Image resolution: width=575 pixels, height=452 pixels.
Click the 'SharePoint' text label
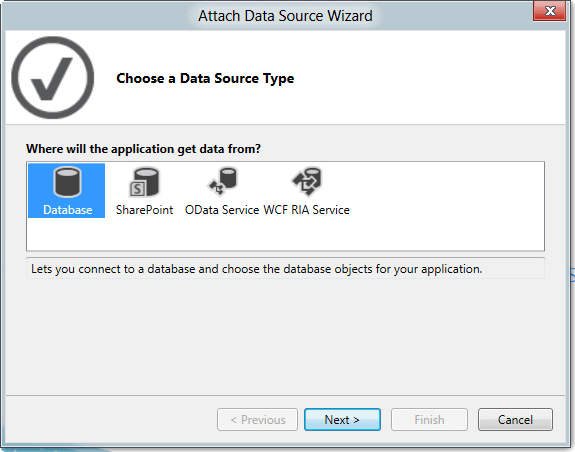point(144,210)
